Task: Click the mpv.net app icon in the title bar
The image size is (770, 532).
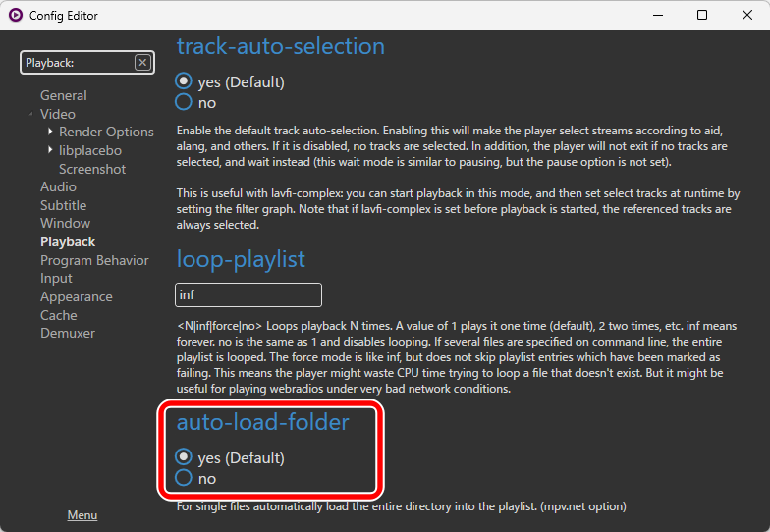Action: tap(16, 15)
